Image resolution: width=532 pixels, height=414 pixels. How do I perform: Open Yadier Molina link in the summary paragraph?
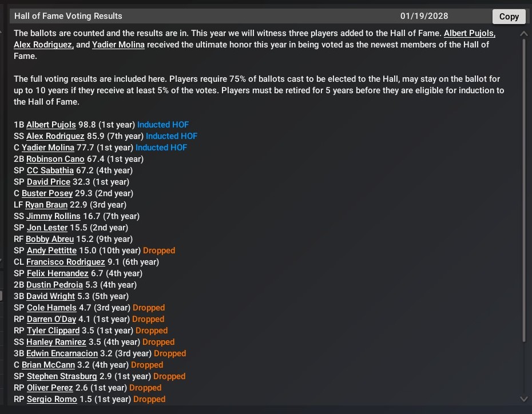(x=118, y=45)
